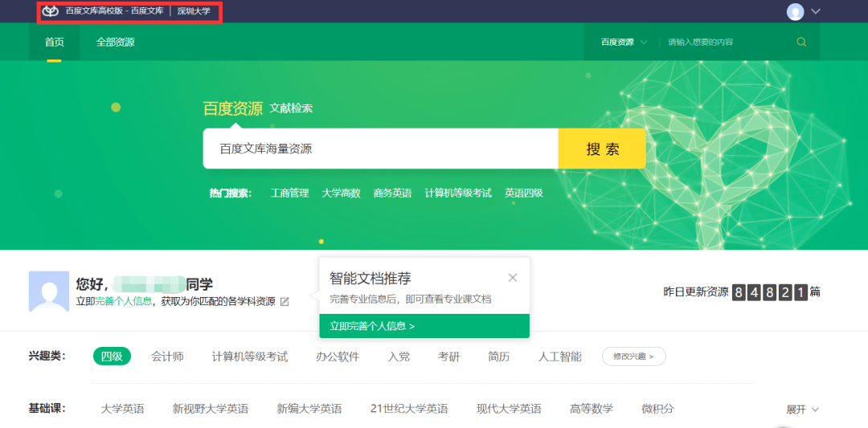Open hot search 工商管理
The height and width of the screenshot is (428, 868).
(x=289, y=193)
